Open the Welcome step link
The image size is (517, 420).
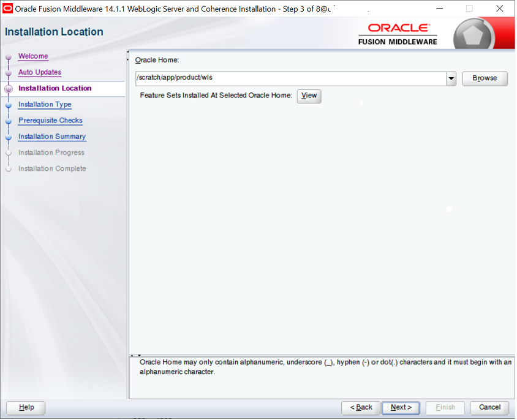[x=33, y=56]
